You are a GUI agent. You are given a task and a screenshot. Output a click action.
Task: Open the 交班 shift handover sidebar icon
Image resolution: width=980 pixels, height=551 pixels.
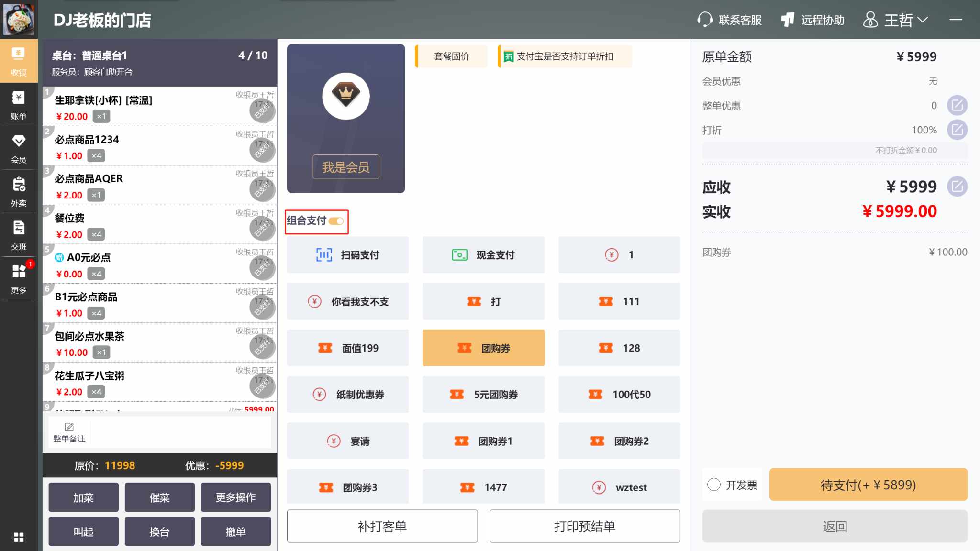click(19, 236)
